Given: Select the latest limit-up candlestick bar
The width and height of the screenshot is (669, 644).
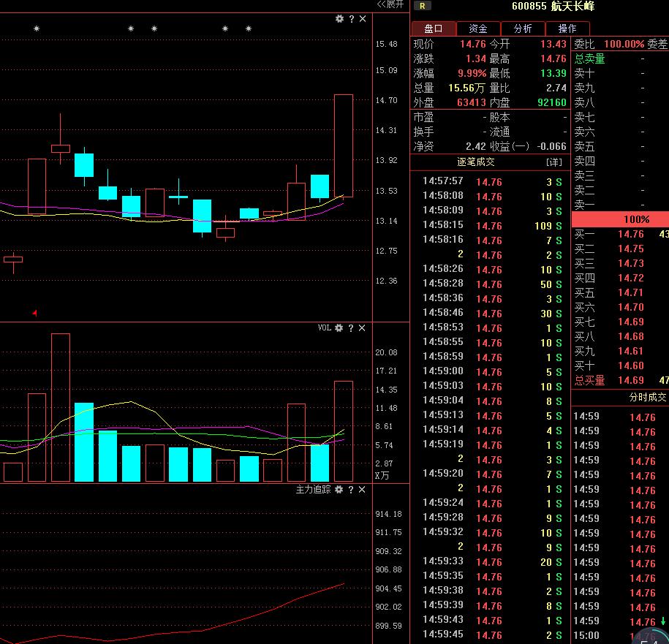Looking at the screenshot, I should (344, 145).
